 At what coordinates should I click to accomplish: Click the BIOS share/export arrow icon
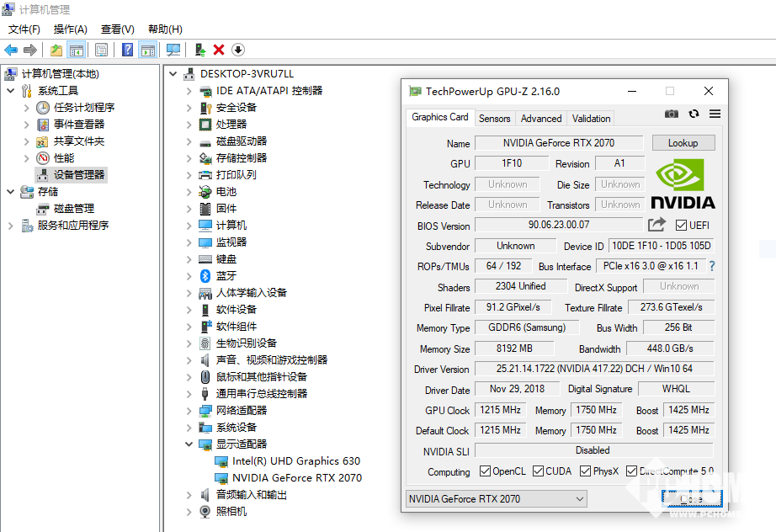(x=656, y=225)
